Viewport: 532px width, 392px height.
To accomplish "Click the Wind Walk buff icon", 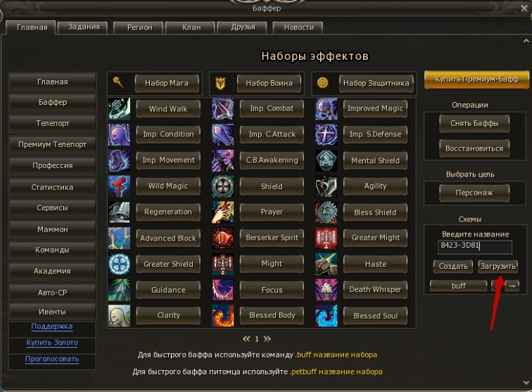I will click(119, 108).
